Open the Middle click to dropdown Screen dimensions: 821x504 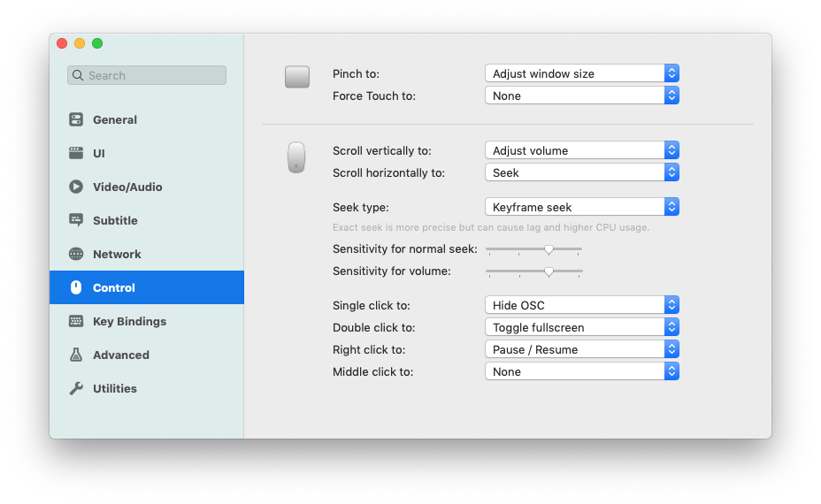[582, 371]
